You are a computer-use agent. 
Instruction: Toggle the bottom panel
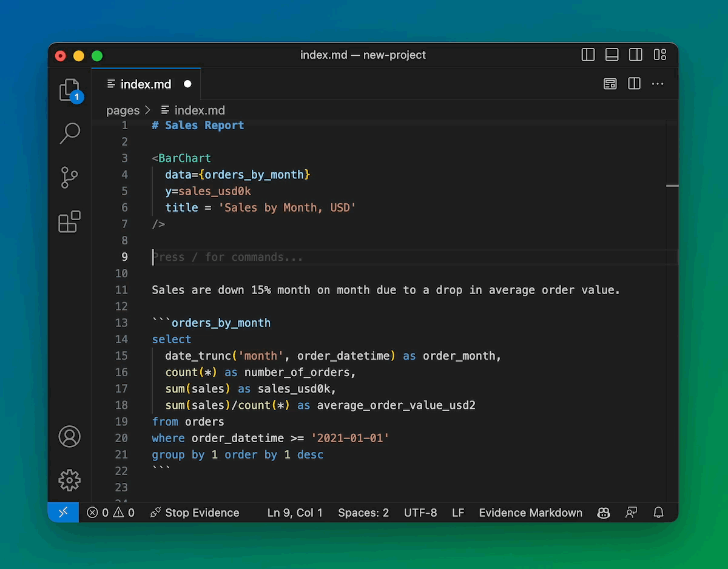point(612,55)
